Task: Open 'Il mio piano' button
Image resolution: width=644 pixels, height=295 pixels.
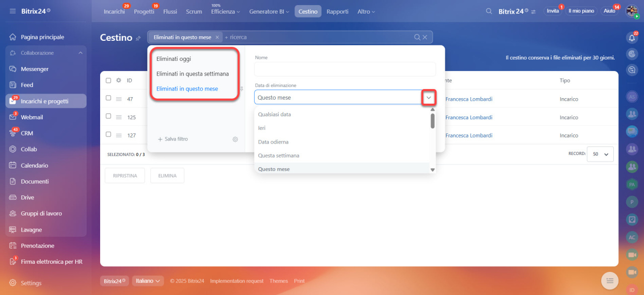Action: [581, 11]
